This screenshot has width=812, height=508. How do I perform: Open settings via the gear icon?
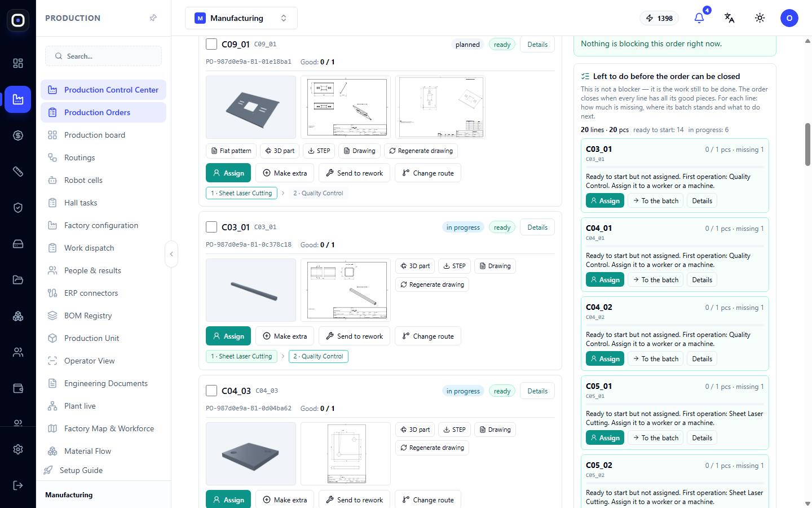tap(18, 449)
